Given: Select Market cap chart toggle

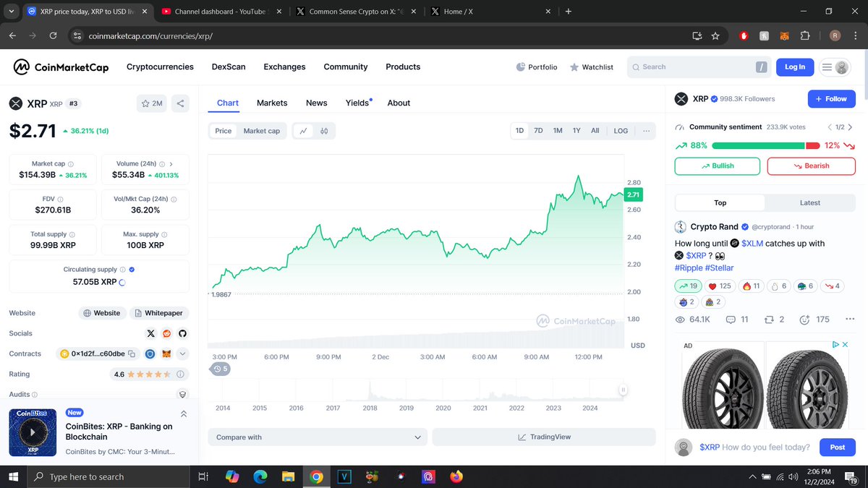Looking at the screenshot, I should pos(261,131).
